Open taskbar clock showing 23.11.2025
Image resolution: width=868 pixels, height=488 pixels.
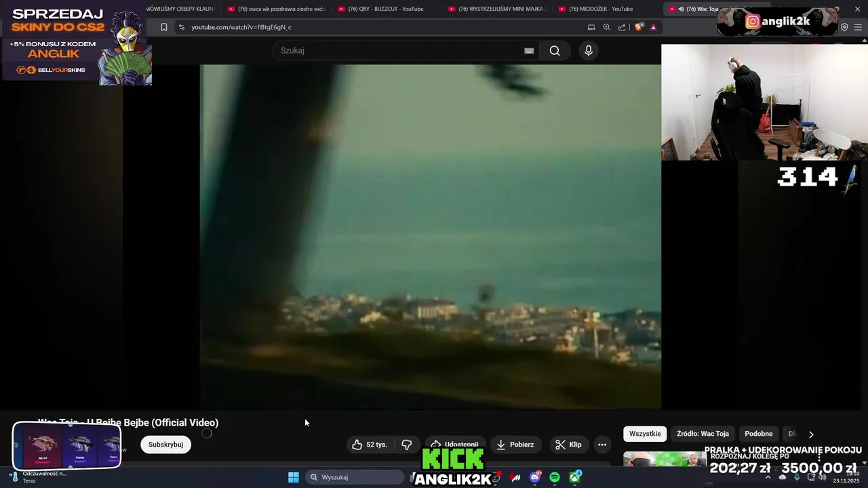(x=846, y=477)
